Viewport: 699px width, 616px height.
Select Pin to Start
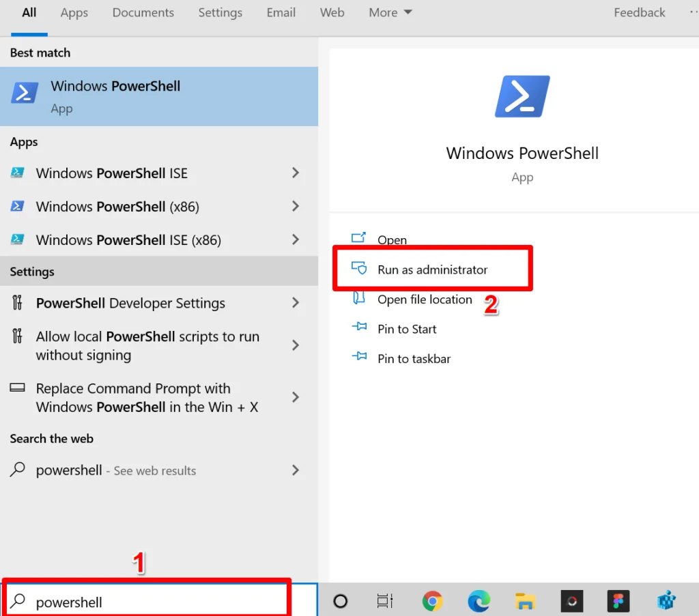coord(407,329)
